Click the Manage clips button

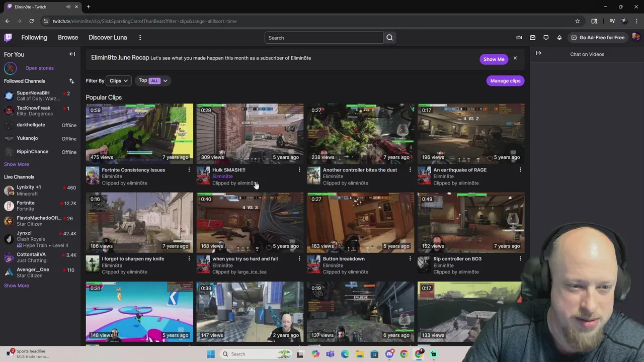[x=505, y=80]
